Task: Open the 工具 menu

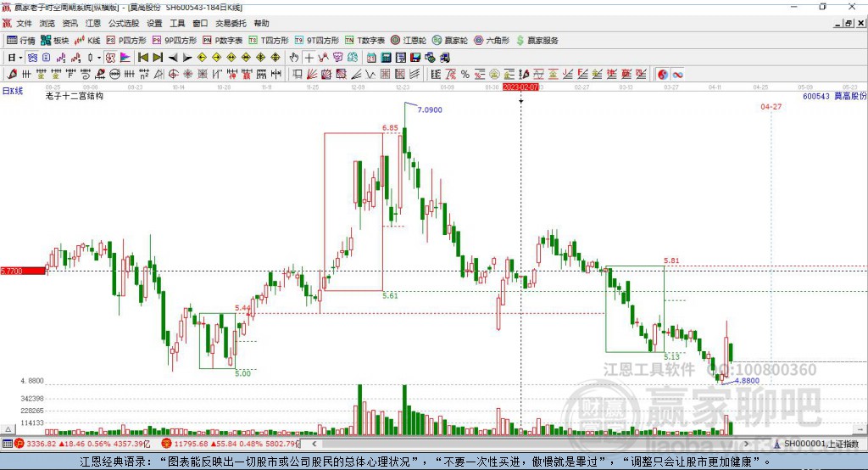Action: [177, 23]
